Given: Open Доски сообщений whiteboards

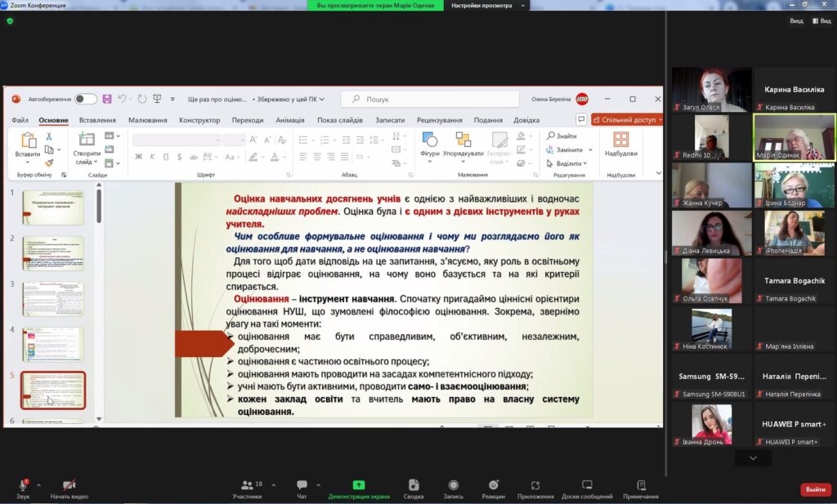Looking at the screenshot, I should tap(587, 486).
